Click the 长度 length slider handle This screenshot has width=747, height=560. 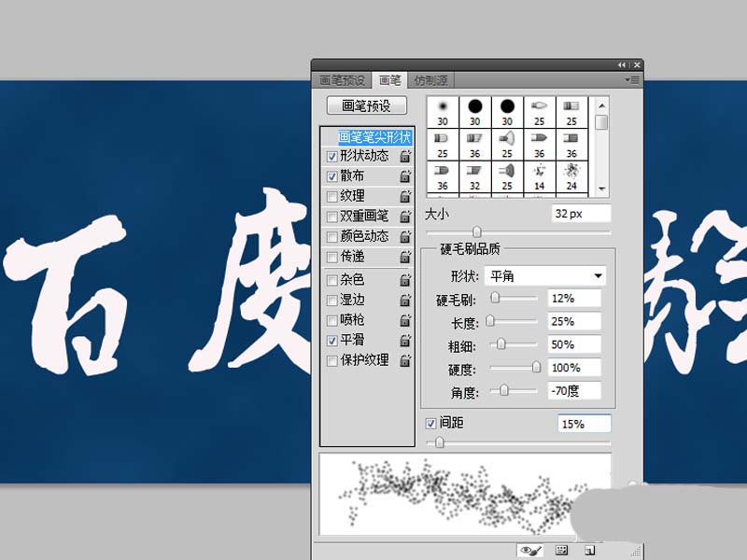tap(489, 321)
